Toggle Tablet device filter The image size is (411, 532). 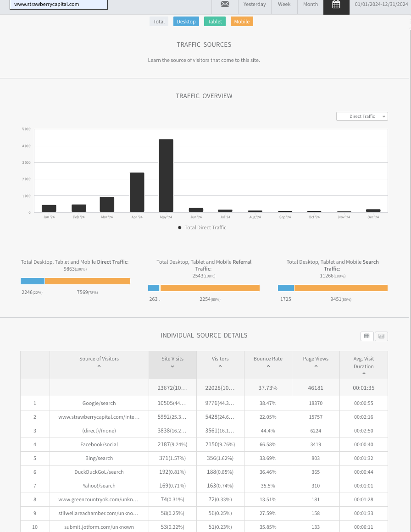pos(215,22)
